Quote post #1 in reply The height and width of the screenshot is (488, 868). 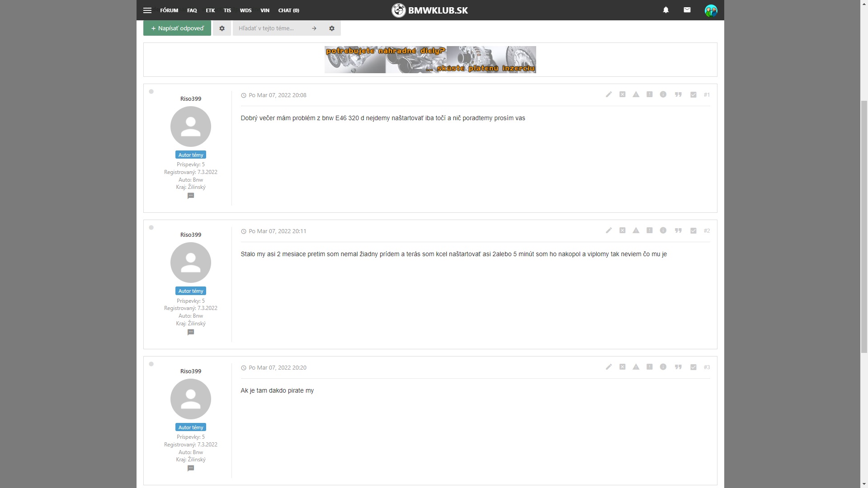(678, 94)
